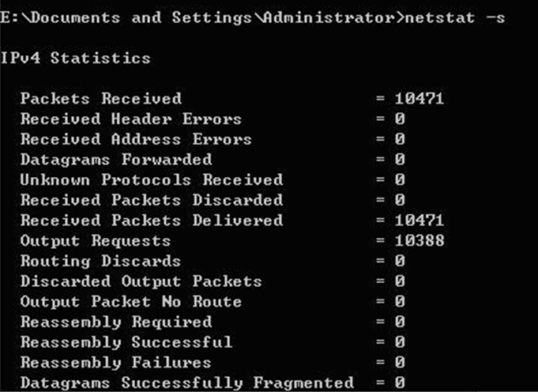Click the Datagrams Forwarded line

point(213,160)
